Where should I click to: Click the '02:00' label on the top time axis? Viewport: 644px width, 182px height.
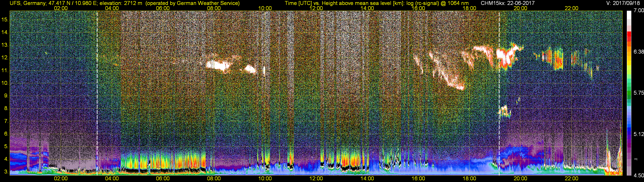61,8
